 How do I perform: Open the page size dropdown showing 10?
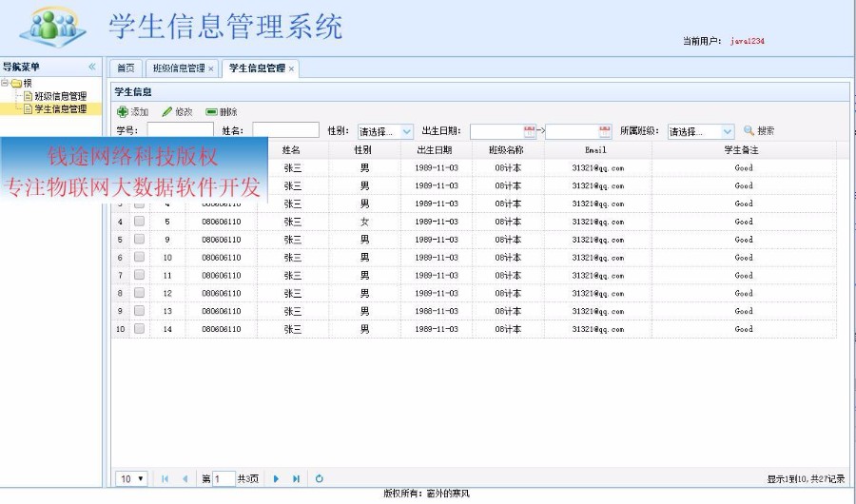[131, 479]
